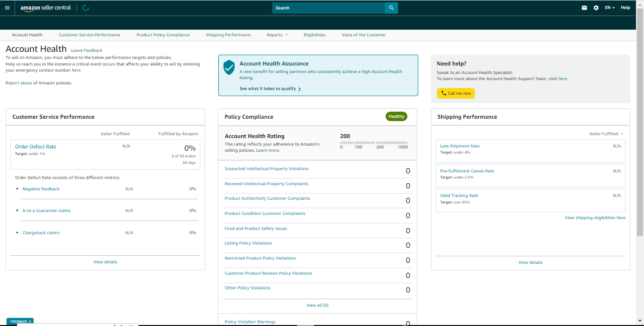Image resolution: width=644 pixels, height=326 pixels.
Task: Click the Call me now button
Action: 456,93
